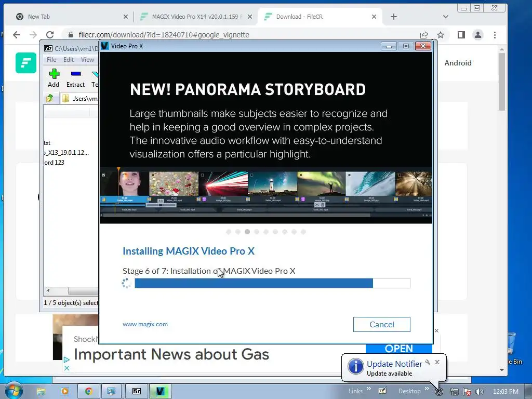This screenshot has width=532, height=399.
Task: Open Windows Explorer from the taskbar
Action: click(x=41, y=391)
